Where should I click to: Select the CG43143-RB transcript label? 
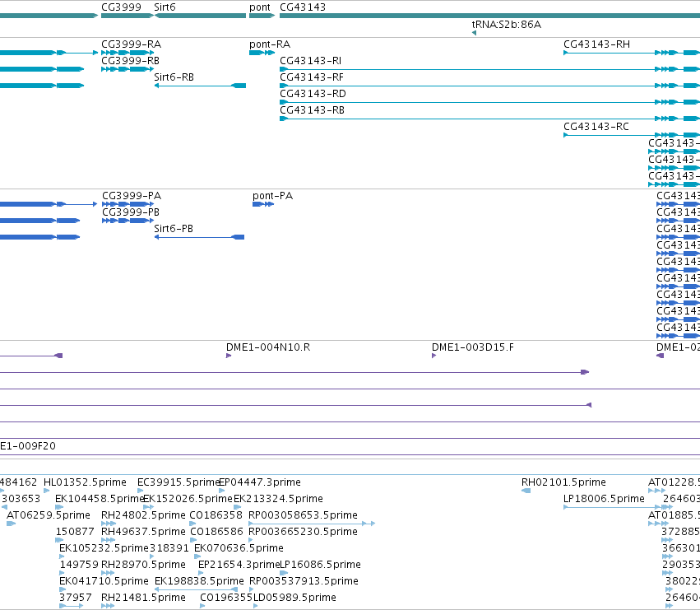[312, 110]
